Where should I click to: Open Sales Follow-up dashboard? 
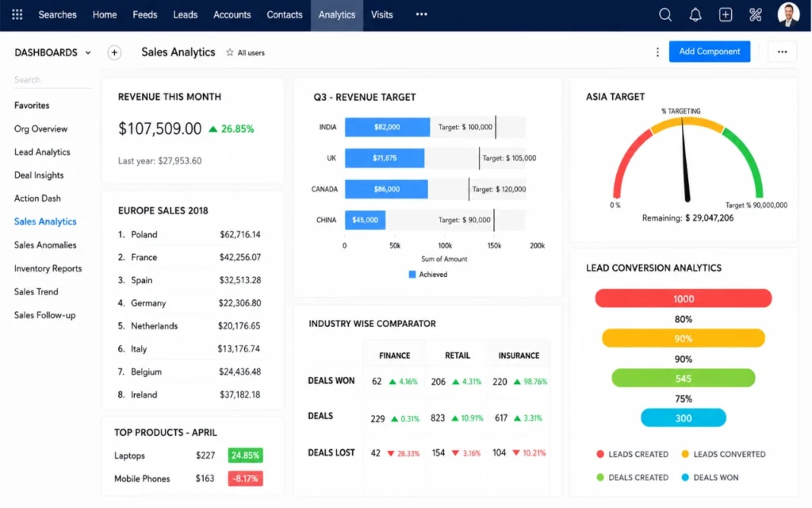point(44,314)
